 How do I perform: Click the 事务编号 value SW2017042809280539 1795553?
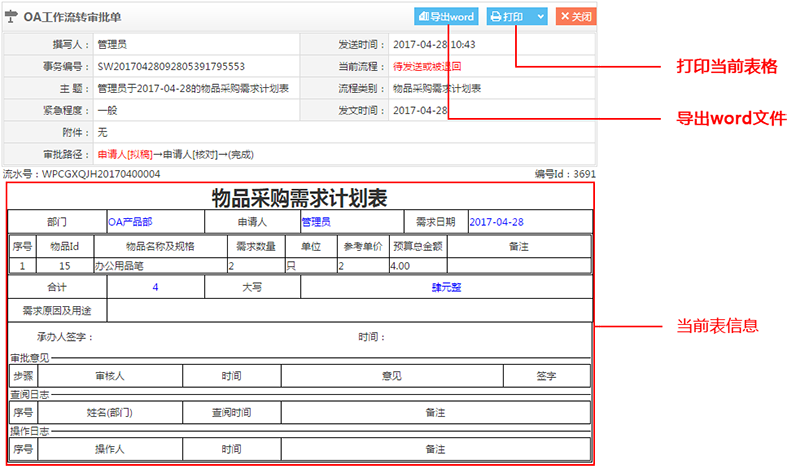(x=171, y=67)
